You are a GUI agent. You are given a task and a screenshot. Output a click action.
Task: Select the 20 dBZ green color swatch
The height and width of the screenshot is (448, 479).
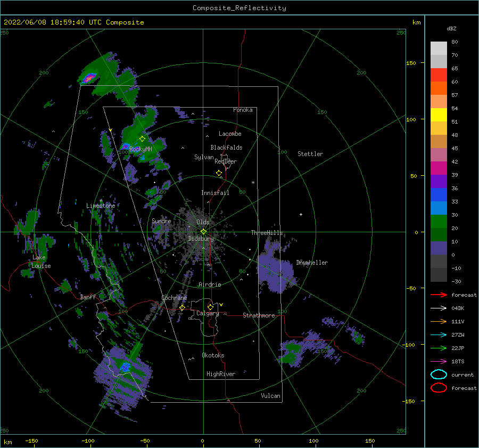439,234
